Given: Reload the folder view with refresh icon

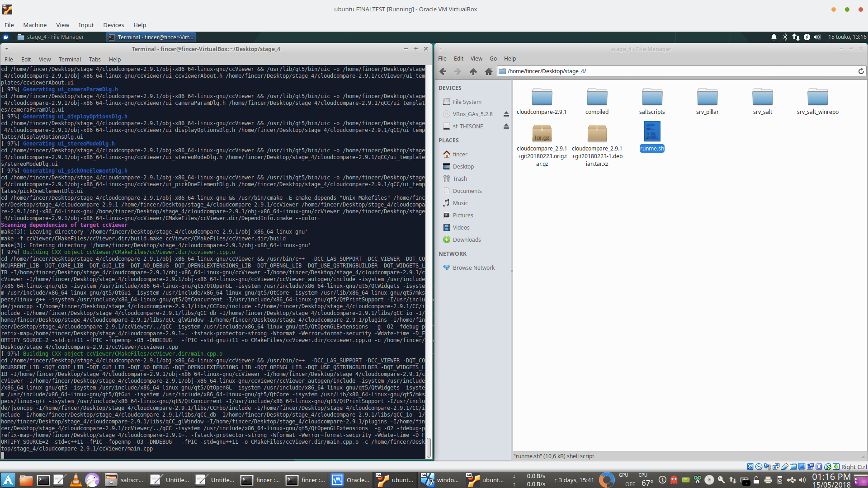Looking at the screenshot, I should pyautogui.click(x=861, y=71).
